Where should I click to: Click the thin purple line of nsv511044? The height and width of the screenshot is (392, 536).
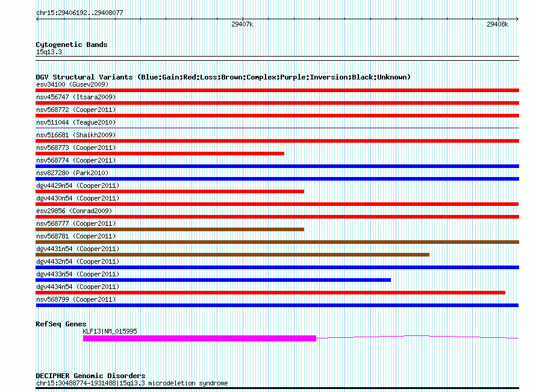tap(277, 128)
